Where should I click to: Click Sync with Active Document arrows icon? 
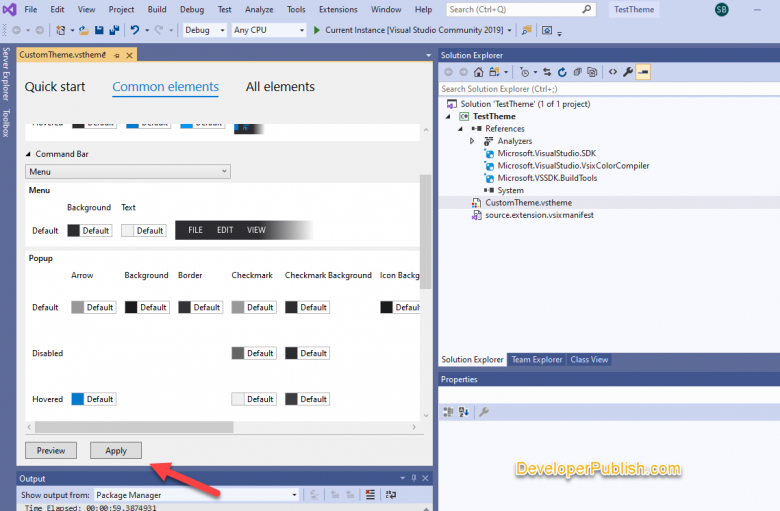tap(547, 72)
